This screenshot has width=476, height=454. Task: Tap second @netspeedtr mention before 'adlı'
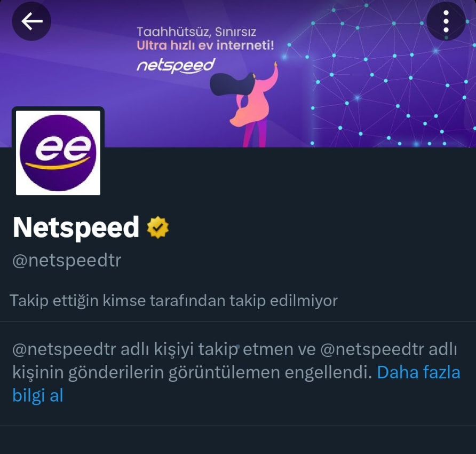point(372,349)
